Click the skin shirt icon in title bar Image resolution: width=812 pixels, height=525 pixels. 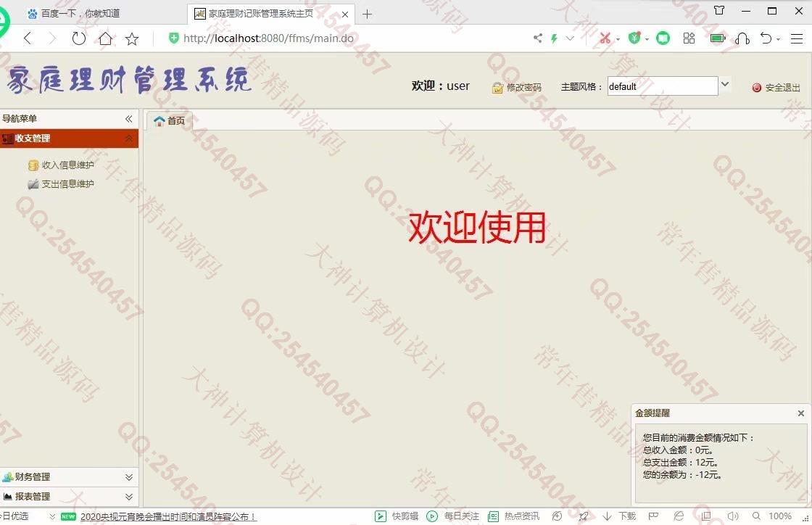tap(719, 10)
